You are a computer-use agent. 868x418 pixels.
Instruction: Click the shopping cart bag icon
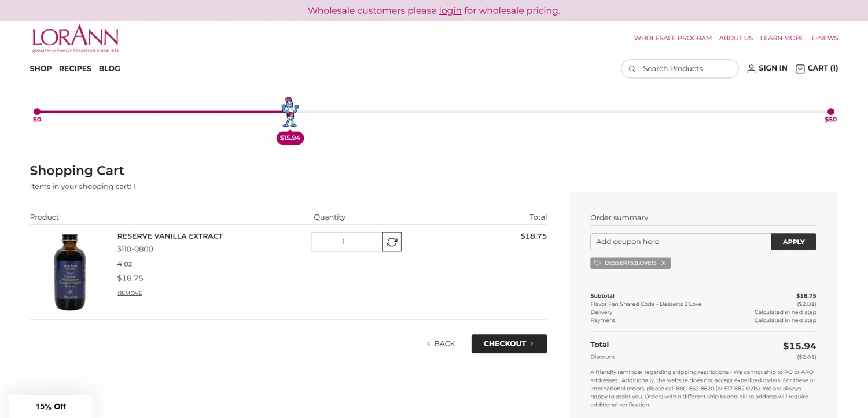[800, 69]
